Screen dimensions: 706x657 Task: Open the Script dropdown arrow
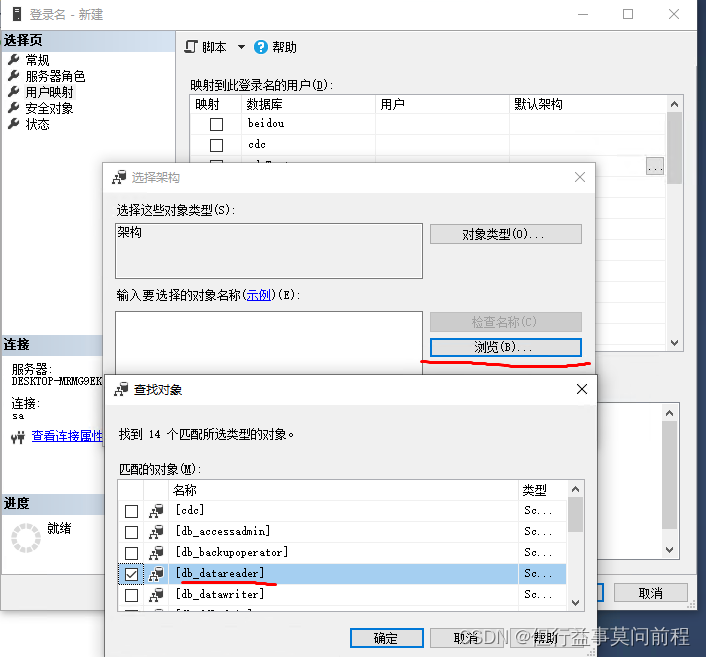tap(241, 47)
